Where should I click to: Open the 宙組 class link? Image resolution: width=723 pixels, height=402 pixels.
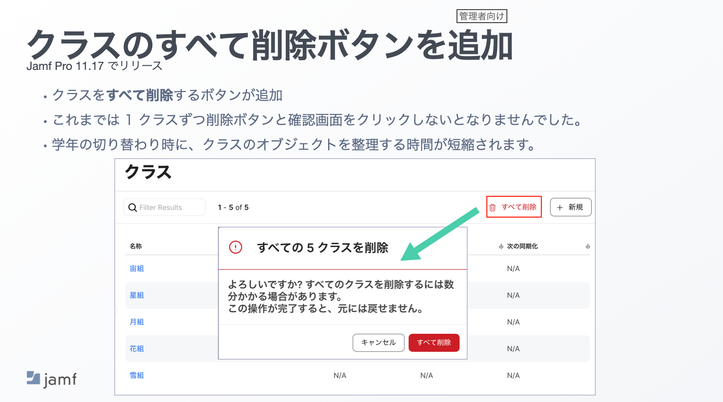click(137, 268)
